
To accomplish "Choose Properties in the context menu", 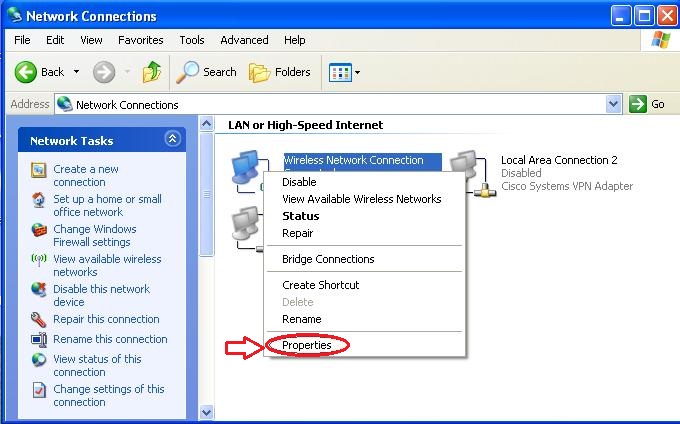I will [364, 345].
